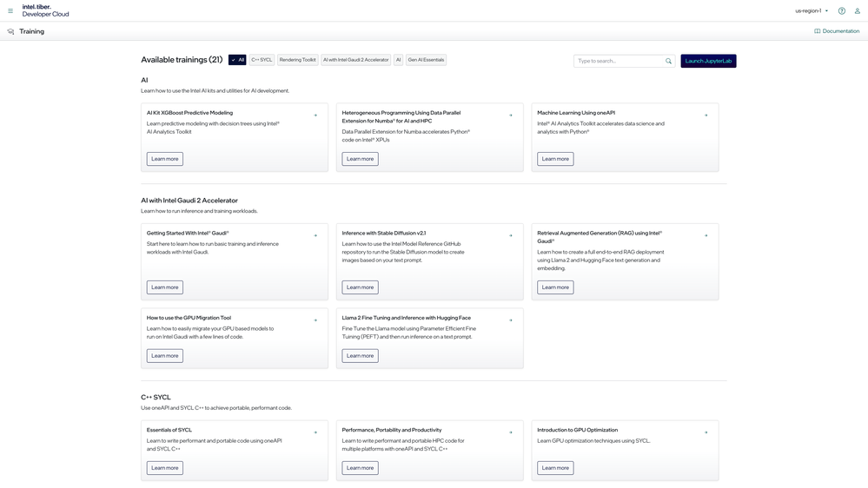This screenshot has width=868, height=488.
Task: Click arrow icon on Essentials of SYCL card
Action: [315, 432]
